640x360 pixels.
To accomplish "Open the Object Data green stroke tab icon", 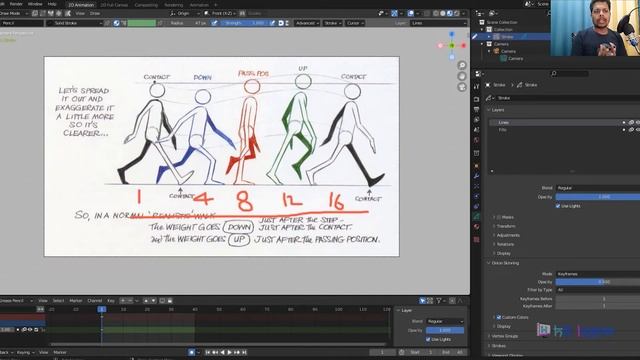I will tap(476, 217).
